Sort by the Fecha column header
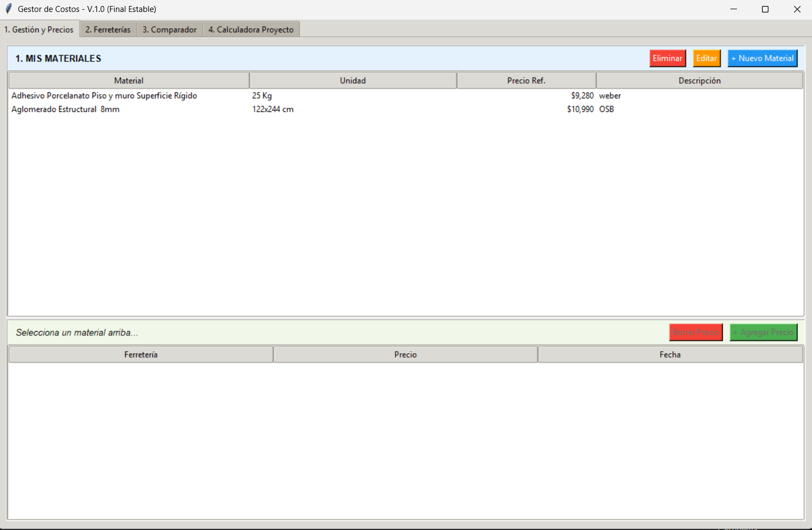Screen dimensions: 812x530 click(670, 354)
